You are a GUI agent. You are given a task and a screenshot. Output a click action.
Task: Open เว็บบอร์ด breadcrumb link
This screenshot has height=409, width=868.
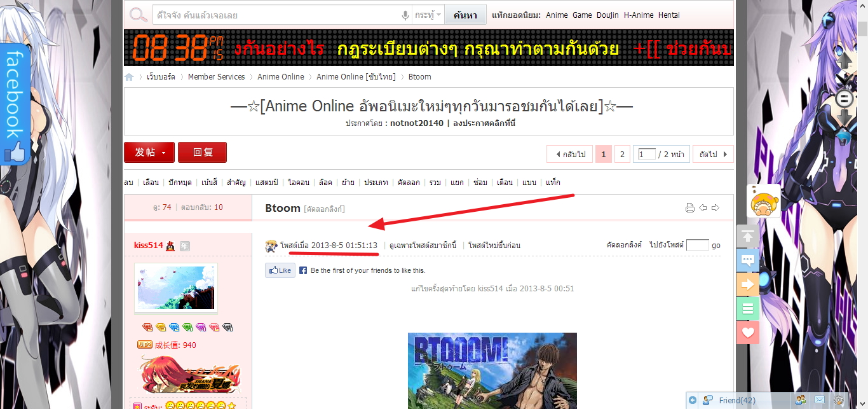pos(161,77)
